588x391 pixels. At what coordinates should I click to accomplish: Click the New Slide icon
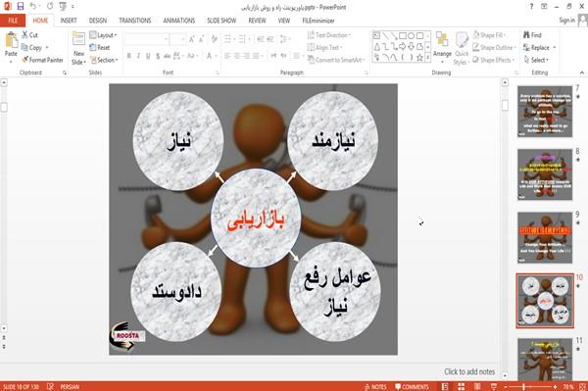click(78, 39)
